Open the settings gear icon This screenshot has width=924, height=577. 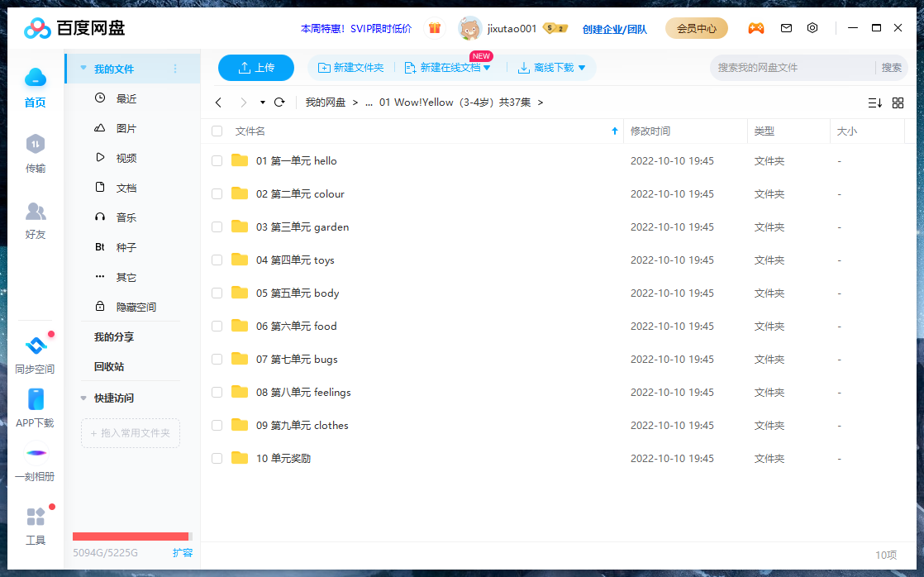(812, 27)
